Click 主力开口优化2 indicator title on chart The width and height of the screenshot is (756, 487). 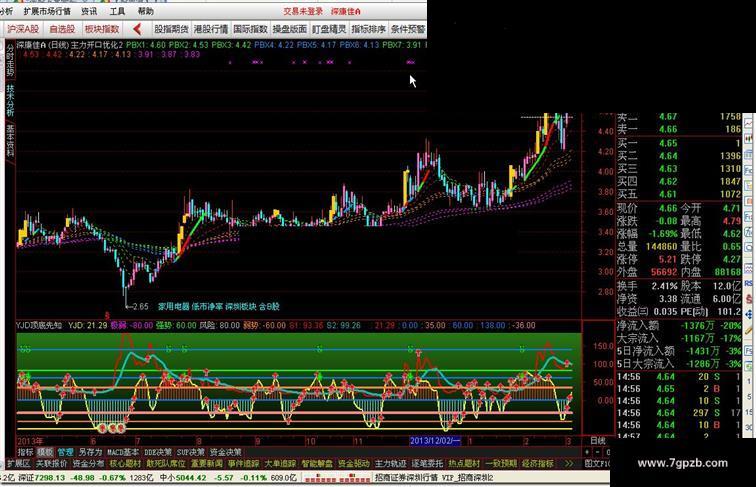pyautogui.click(x=97, y=45)
